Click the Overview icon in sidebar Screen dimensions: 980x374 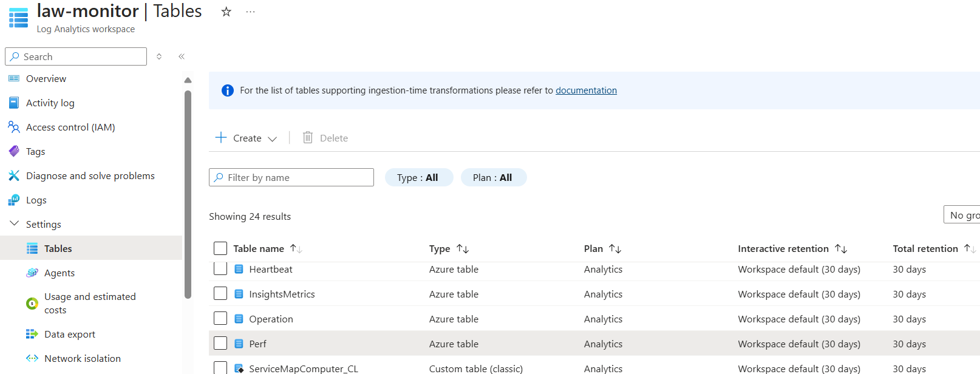(14, 78)
